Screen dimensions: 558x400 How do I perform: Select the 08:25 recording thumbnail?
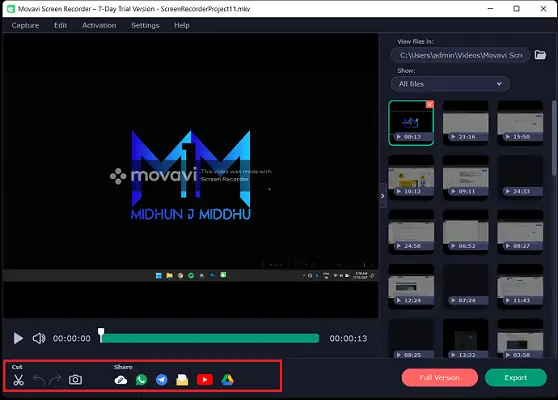pos(411,339)
